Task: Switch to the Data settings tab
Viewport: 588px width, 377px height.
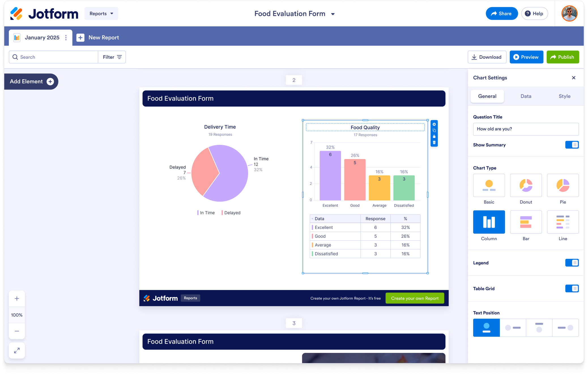Action: pos(526,96)
